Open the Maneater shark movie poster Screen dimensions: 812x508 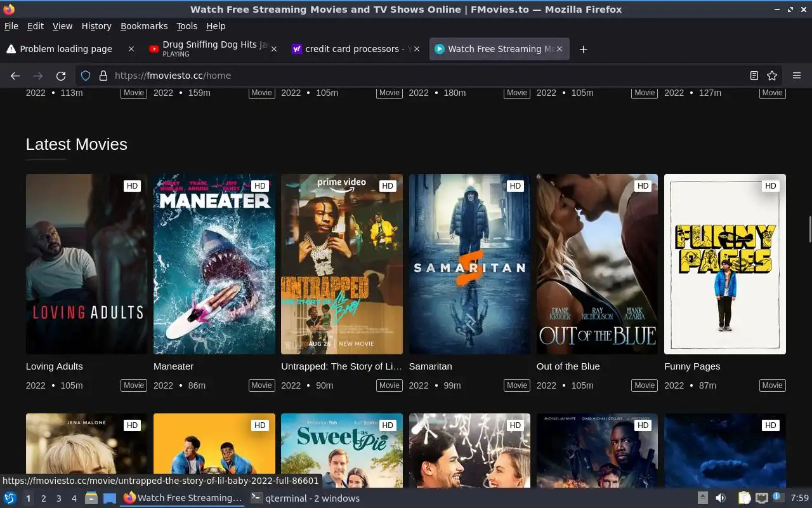[214, 264]
